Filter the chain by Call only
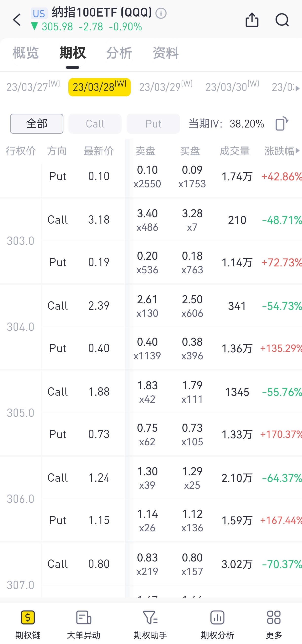The height and width of the screenshot is (644, 302). [95, 124]
